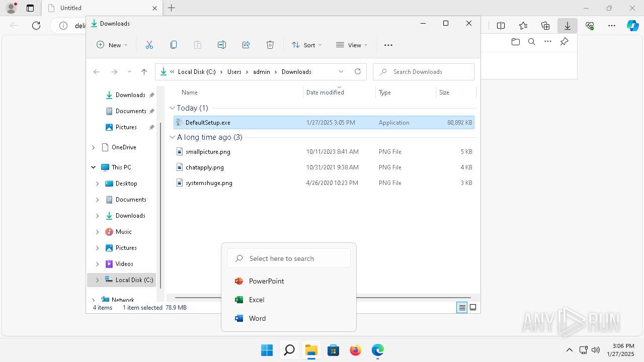
Task: Click the Delete trash icon in Explorer
Action: click(x=270, y=45)
